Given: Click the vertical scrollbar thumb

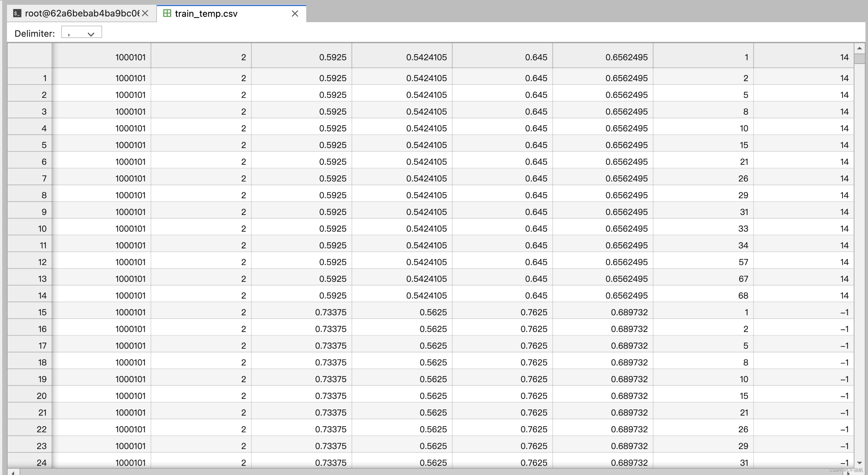Looking at the screenshot, I should click(859, 59).
